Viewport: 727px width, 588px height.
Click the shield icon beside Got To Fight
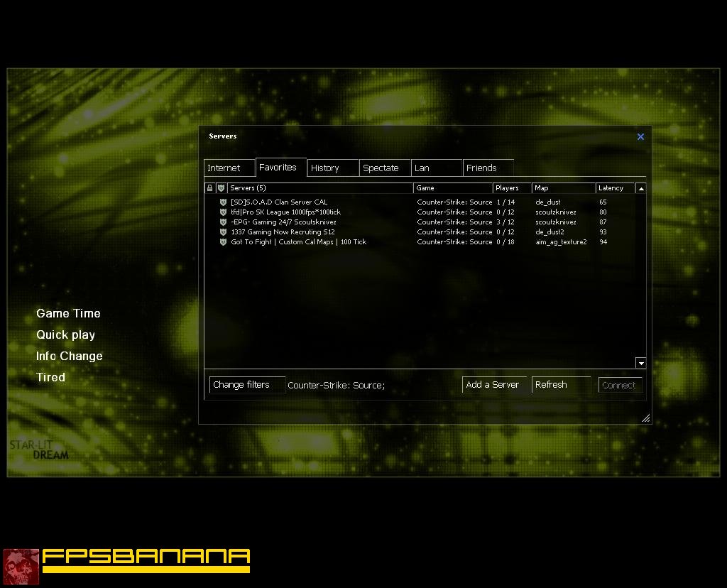(x=223, y=242)
